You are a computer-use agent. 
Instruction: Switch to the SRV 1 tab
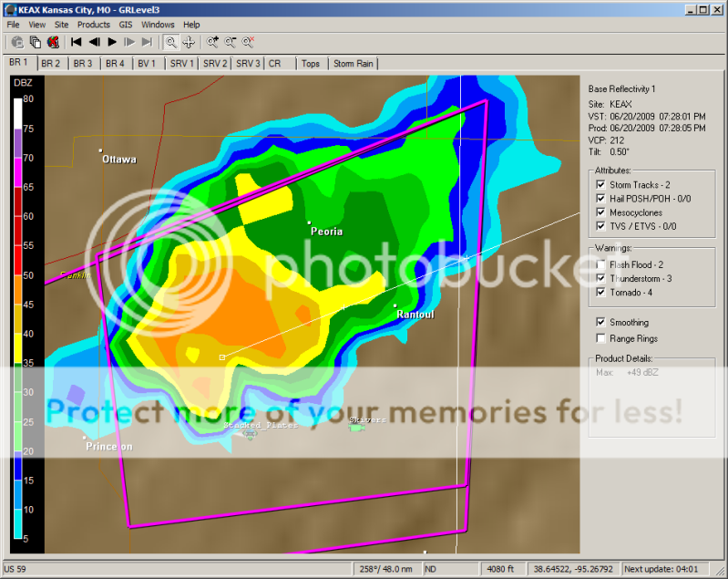(x=181, y=64)
